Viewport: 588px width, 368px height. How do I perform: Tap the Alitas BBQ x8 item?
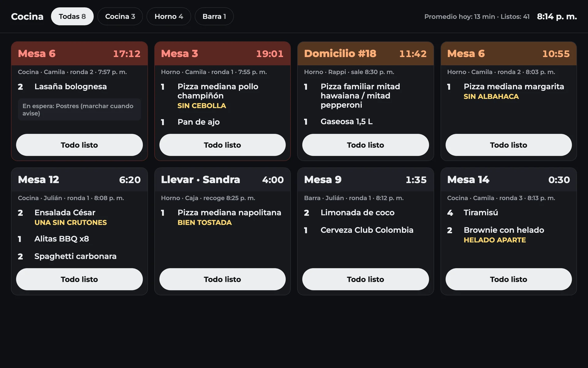(x=79, y=239)
